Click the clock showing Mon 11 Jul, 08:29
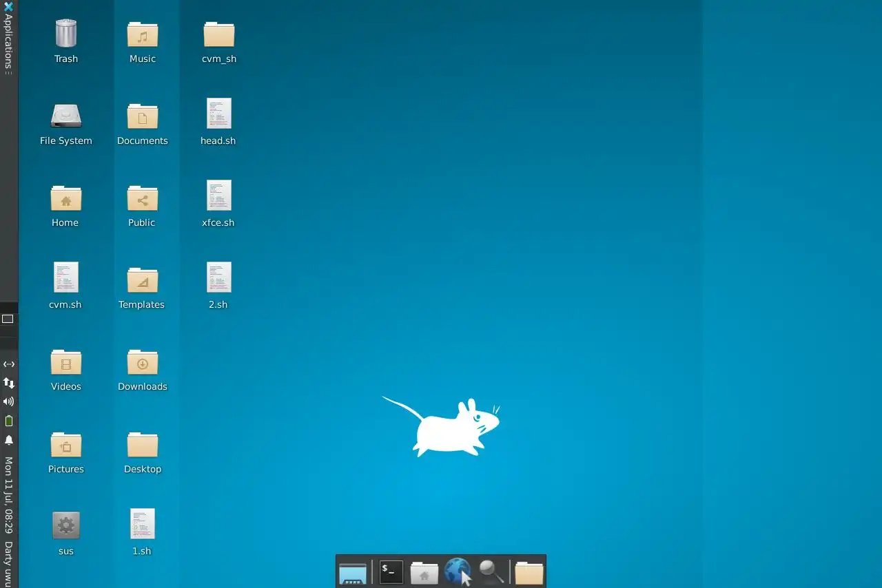882x588 pixels. (9, 495)
